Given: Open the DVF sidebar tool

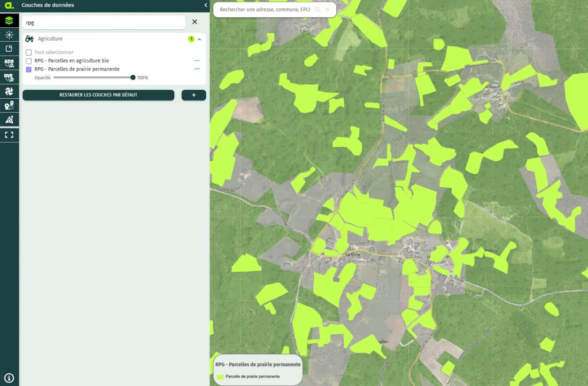Looking at the screenshot, I should (x=9, y=77).
